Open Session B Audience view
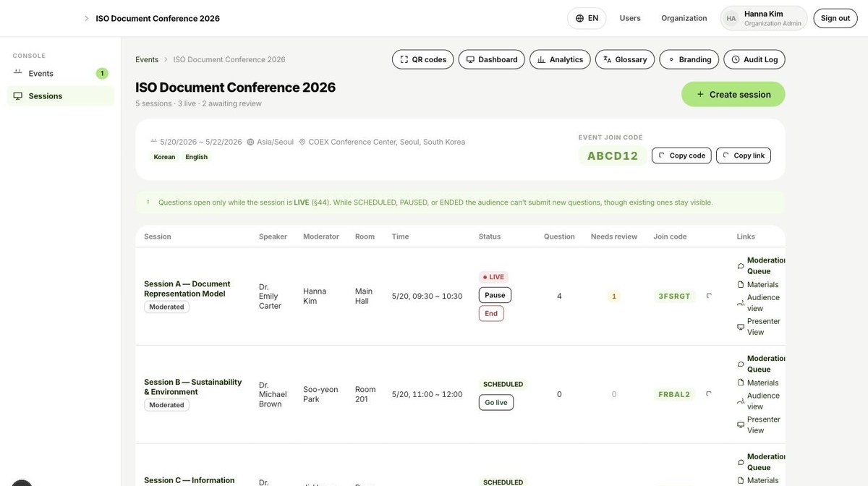Viewport: 868px width, 486px height. [x=758, y=401]
